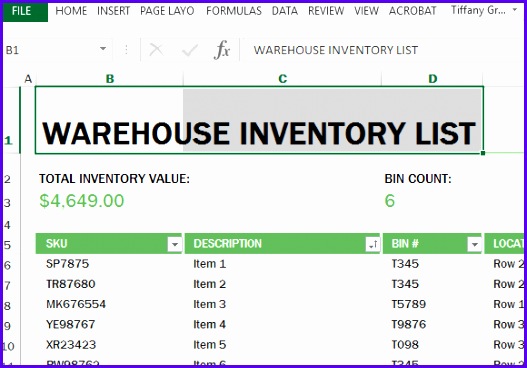Select SKU cell MK676554
The image size is (527, 368).
76,304
